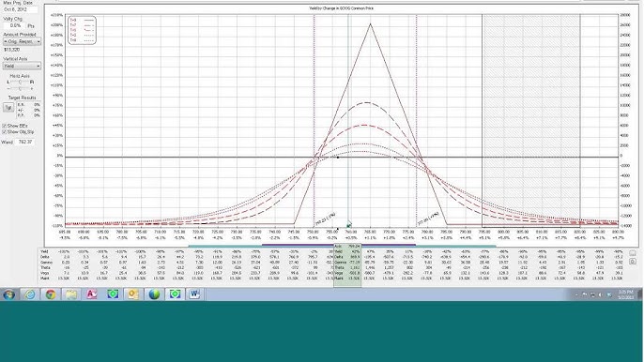Click the Wand value field
The height and width of the screenshot is (362, 644).
pyautogui.click(x=25, y=142)
